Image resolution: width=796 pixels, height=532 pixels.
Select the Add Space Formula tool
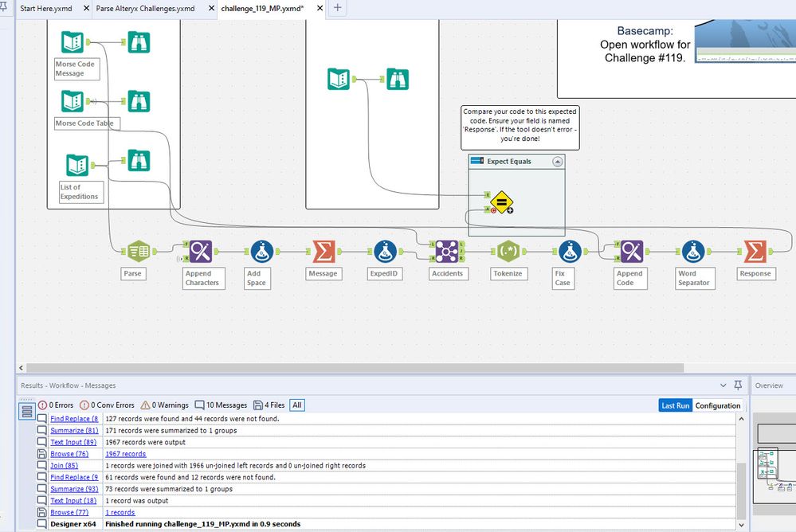click(x=262, y=252)
